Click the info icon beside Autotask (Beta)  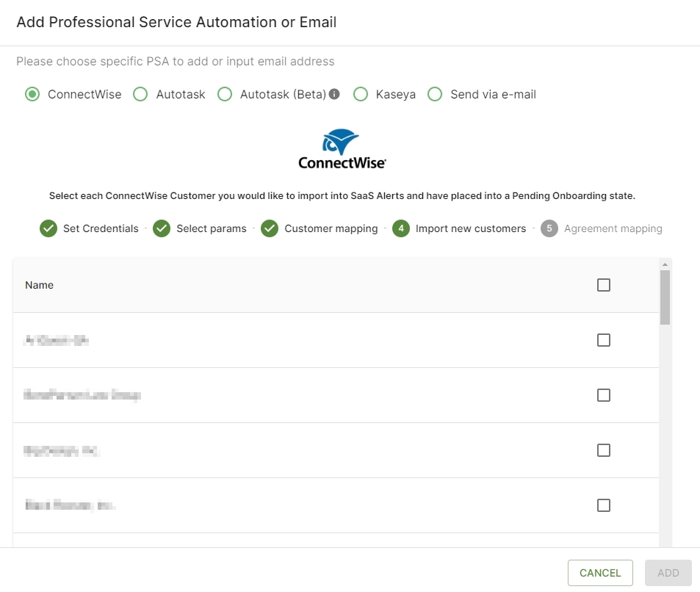coord(334,94)
